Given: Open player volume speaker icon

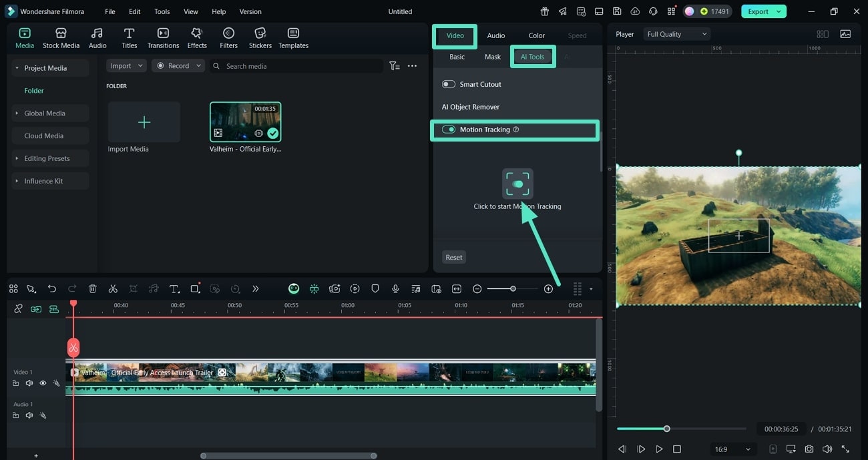Looking at the screenshot, I should [827, 449].
